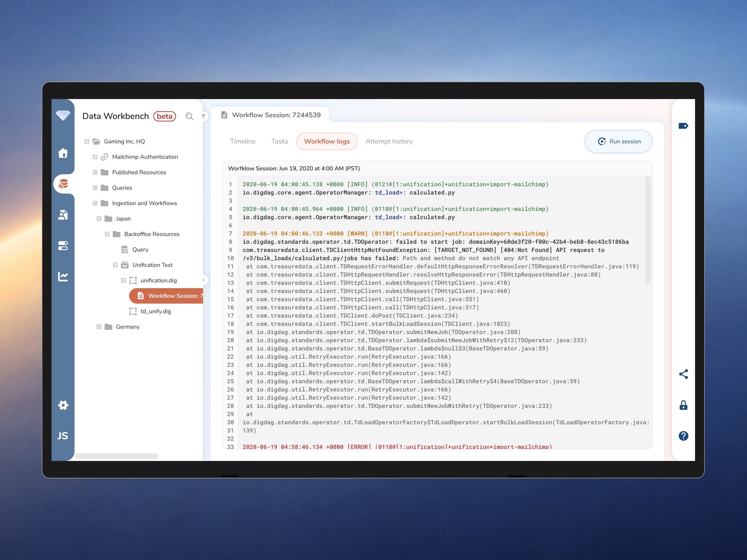This screenshot has width=747, height=560.
Task: Expand the Published Resources folder
Action: 95,172
